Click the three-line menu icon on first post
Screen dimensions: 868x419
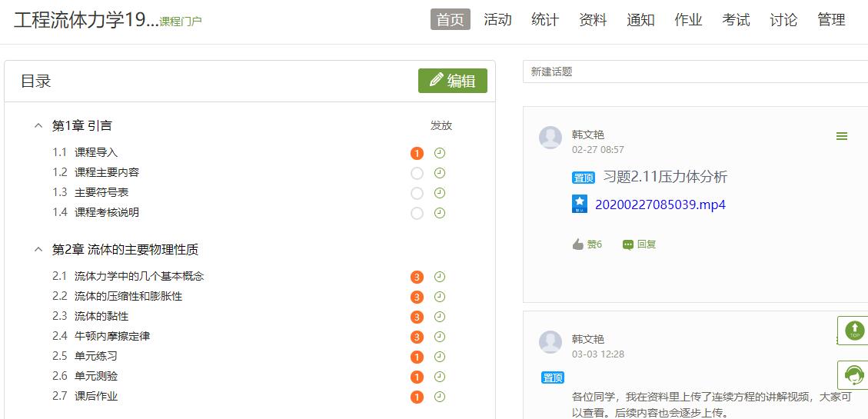pyautogui.click(x=842, y=136)
